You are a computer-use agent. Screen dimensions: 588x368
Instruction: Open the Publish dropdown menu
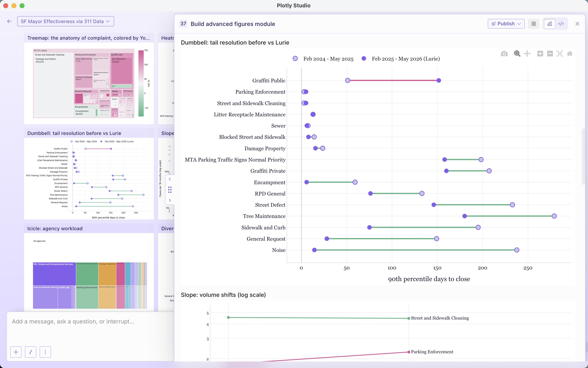[x=506, y=24]
